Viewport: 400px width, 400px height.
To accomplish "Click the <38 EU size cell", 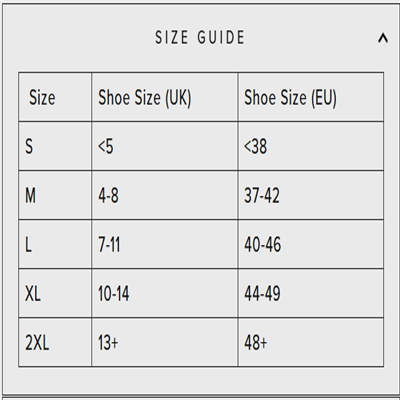I will pos(311,146).
